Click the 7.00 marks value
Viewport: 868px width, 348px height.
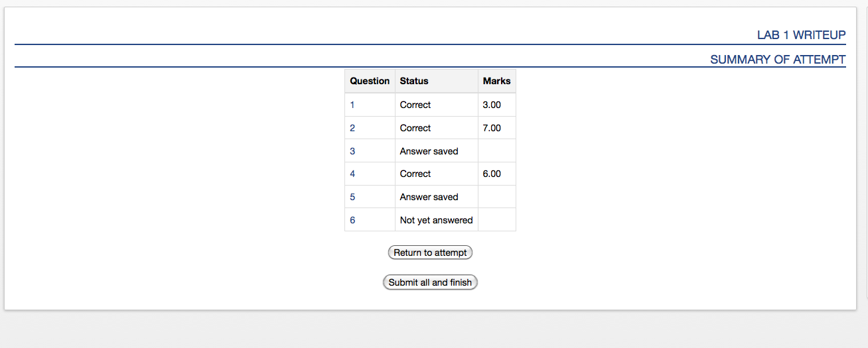click(x=492, y=128)
